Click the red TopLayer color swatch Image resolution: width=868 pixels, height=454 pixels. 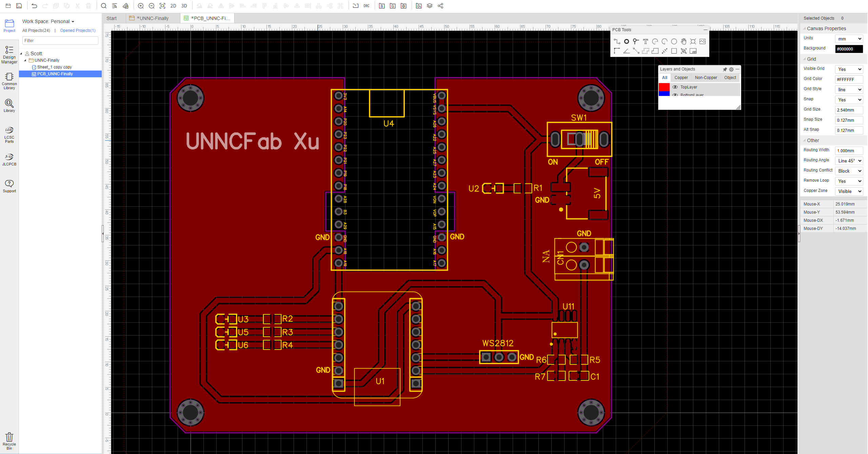click(664, 87)
